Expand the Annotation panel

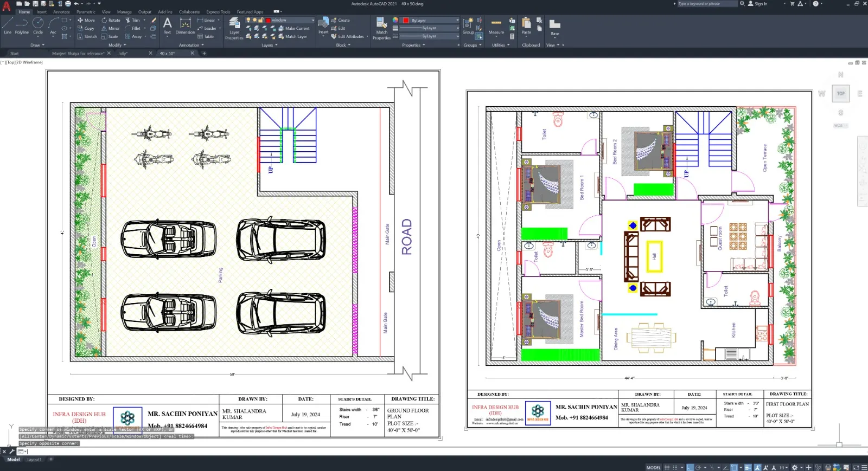coord(192,45)
